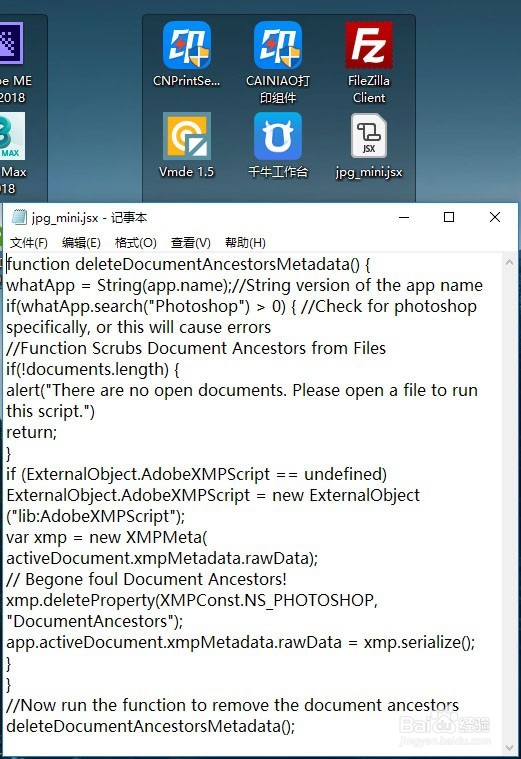Place cursor in 'function deleteDocumentAncestorsMetadata() {' line
The height and width of the screenshot is (759, 521).
188,264
